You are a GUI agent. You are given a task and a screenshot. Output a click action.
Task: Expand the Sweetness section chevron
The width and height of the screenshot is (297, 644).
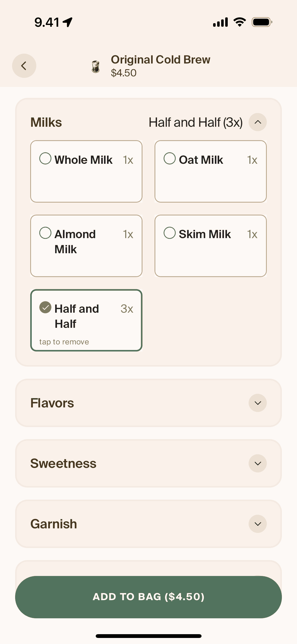(x=257, y=463)
